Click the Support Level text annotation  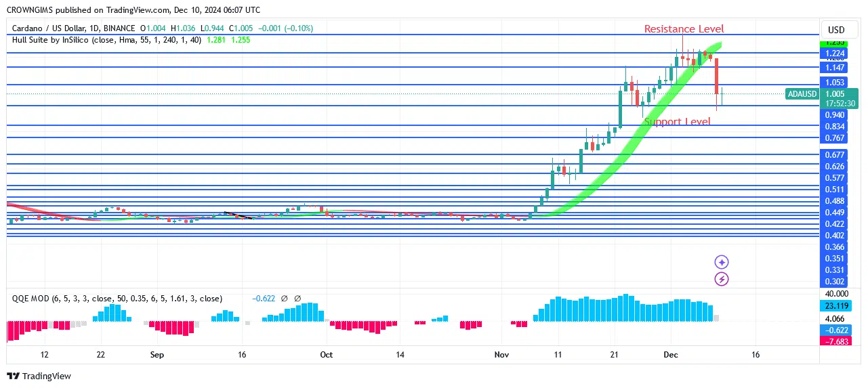677,122
